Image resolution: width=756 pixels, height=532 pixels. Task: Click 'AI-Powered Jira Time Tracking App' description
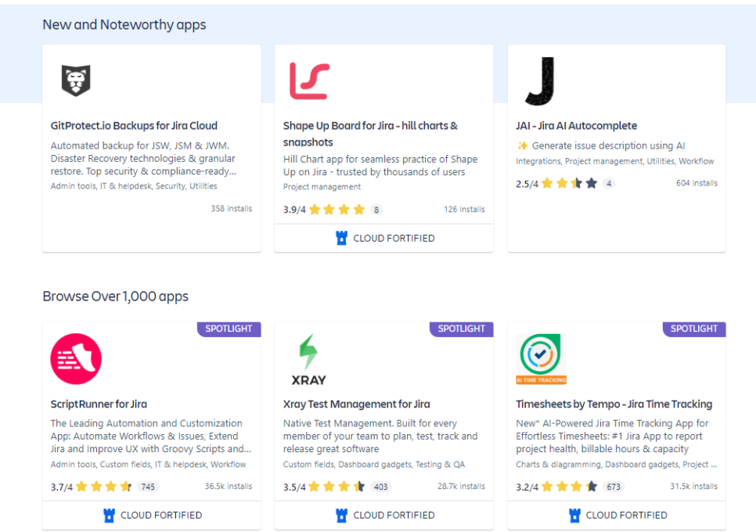pyautogui.click(x=612, y=436)
